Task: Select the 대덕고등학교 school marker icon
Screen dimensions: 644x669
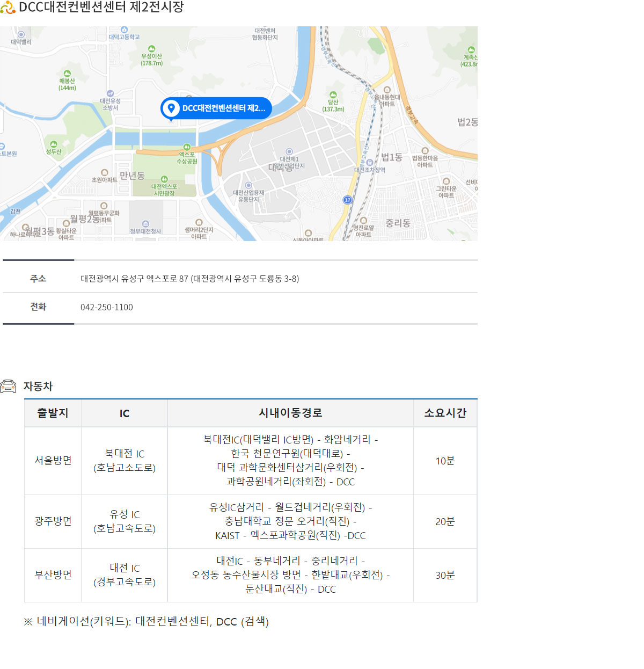Action: click(124, 30)
